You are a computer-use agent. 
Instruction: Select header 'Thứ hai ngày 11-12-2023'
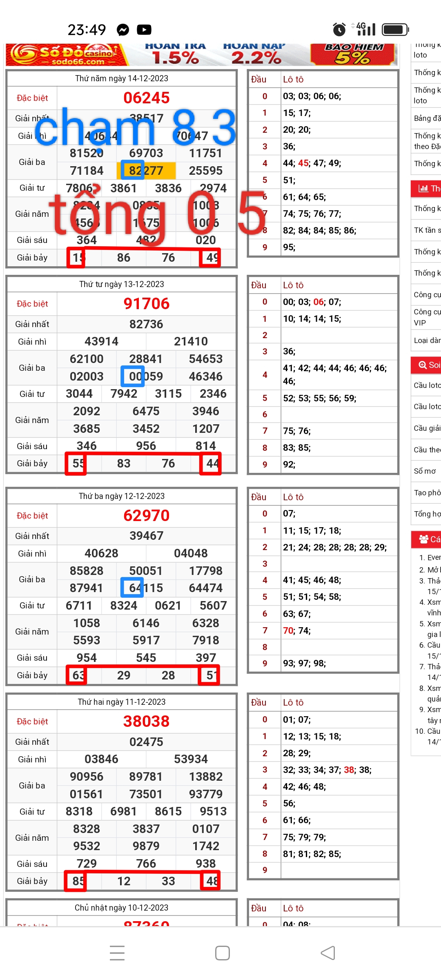point(122,702)
